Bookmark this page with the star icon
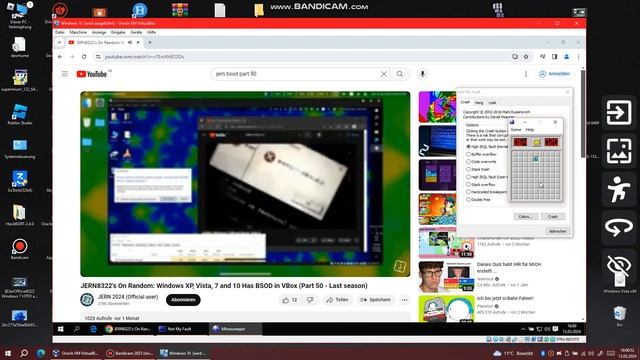Screen dimensions: 640x360 [526, 57]
